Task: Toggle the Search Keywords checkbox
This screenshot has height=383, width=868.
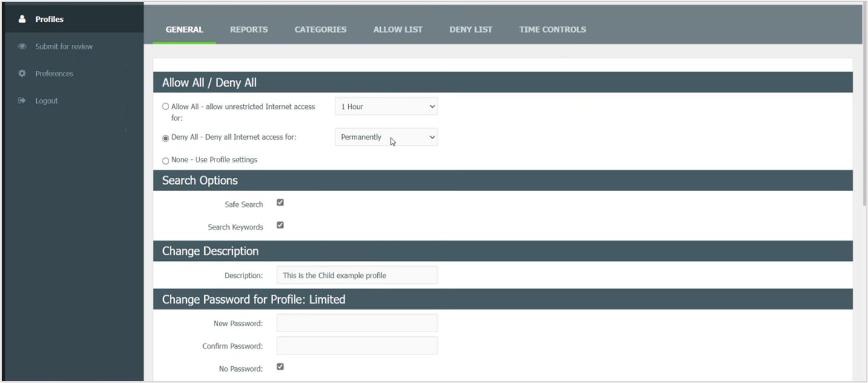Action: point(280,225)
